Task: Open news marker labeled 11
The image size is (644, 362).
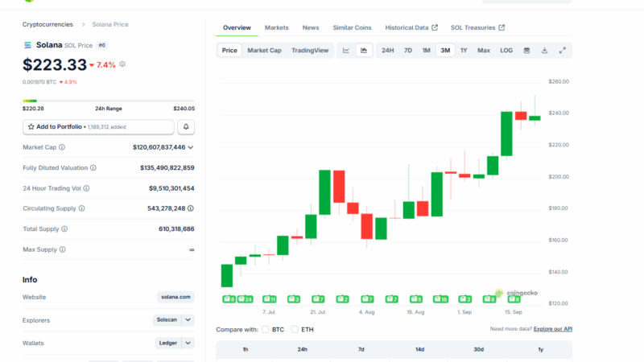Action: 270,299
